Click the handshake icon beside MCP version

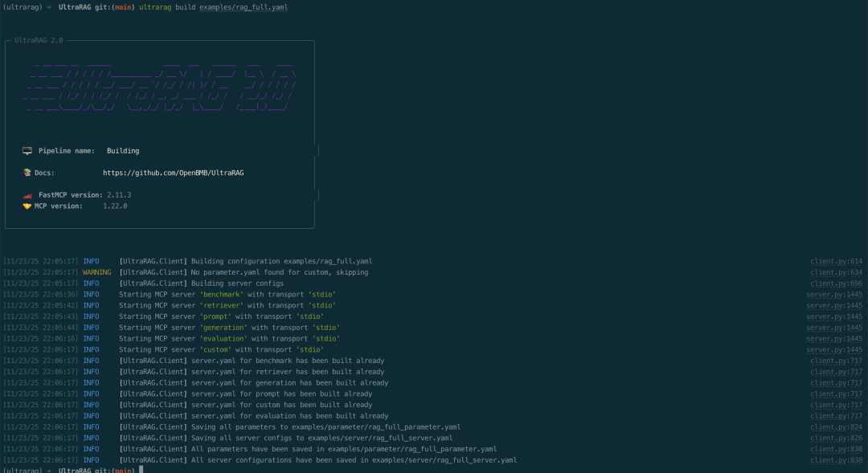27,206
